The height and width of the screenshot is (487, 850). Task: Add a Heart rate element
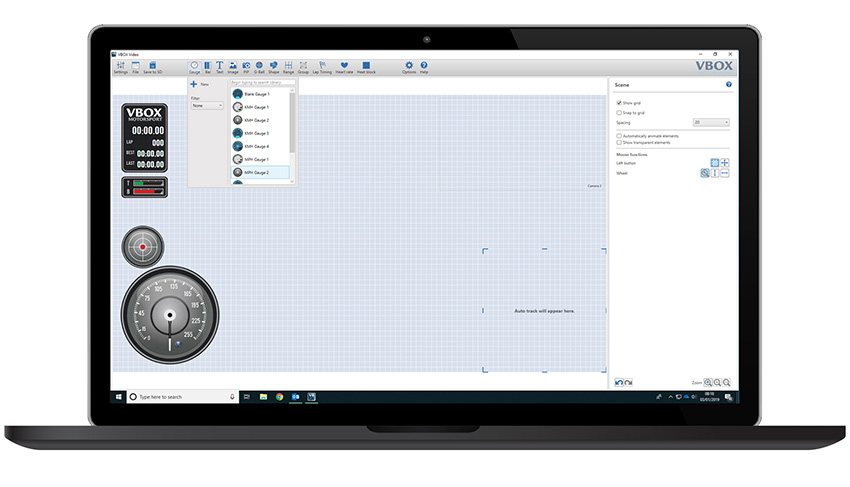[x=344, y=67]
